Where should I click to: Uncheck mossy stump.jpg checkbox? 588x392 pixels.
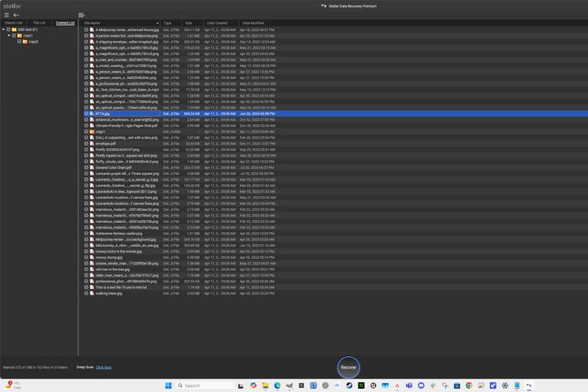coord(87,257)
